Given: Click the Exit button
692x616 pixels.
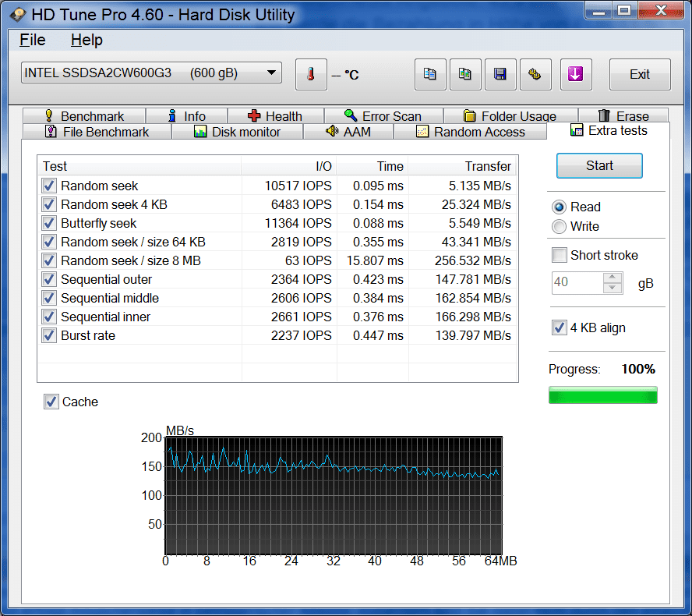Looking at the screenshot, I should pos(640,74).
